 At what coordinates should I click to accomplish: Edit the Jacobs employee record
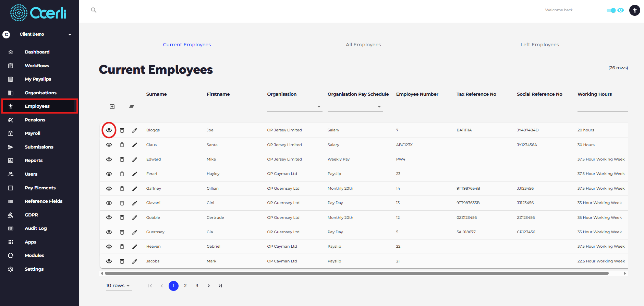pos(135,261)
